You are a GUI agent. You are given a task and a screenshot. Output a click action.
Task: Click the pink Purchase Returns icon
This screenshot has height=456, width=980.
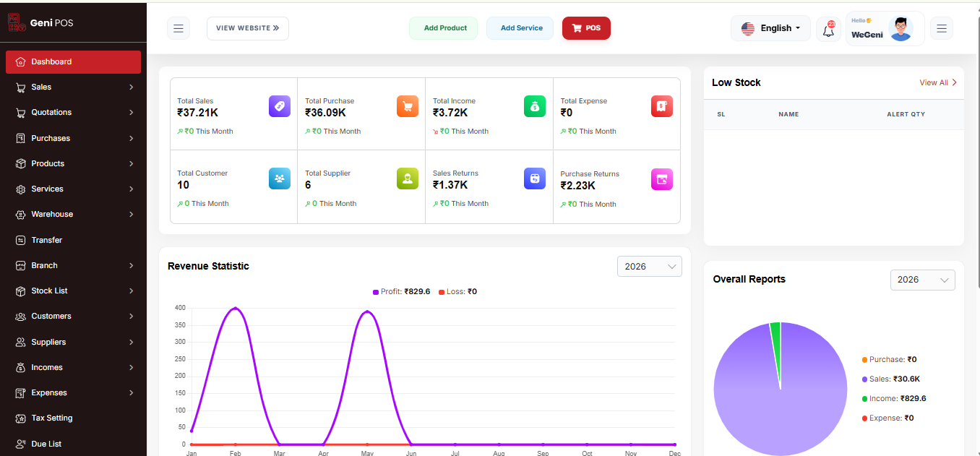pos(662,179)
